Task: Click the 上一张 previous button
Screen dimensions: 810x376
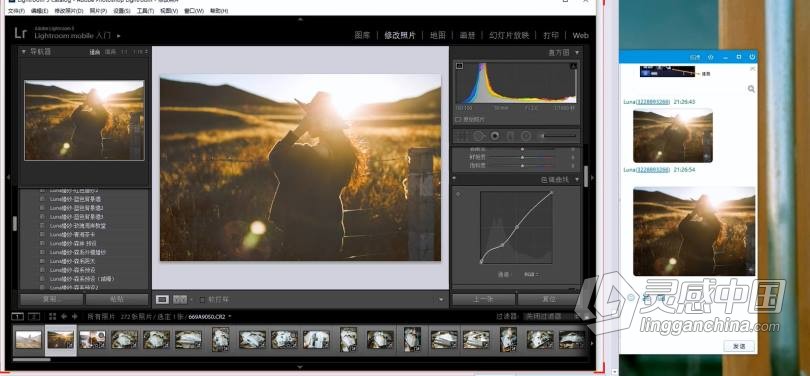Action: [x=484, y=299]
